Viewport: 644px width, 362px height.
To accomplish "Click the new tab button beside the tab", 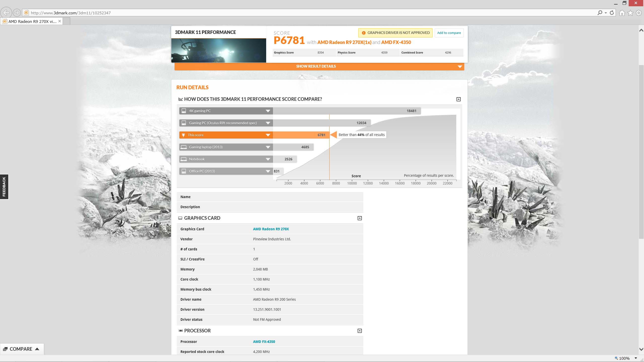I will click(66, 21).
